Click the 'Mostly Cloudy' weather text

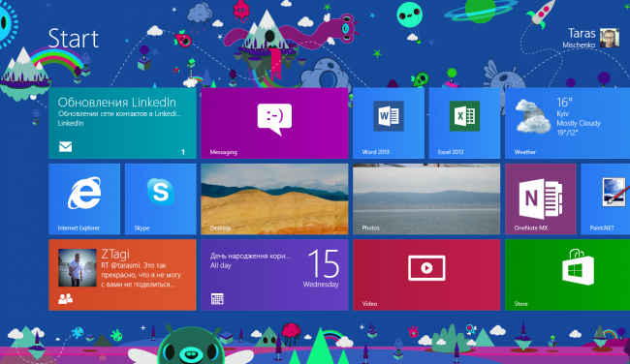pos(579,123)
